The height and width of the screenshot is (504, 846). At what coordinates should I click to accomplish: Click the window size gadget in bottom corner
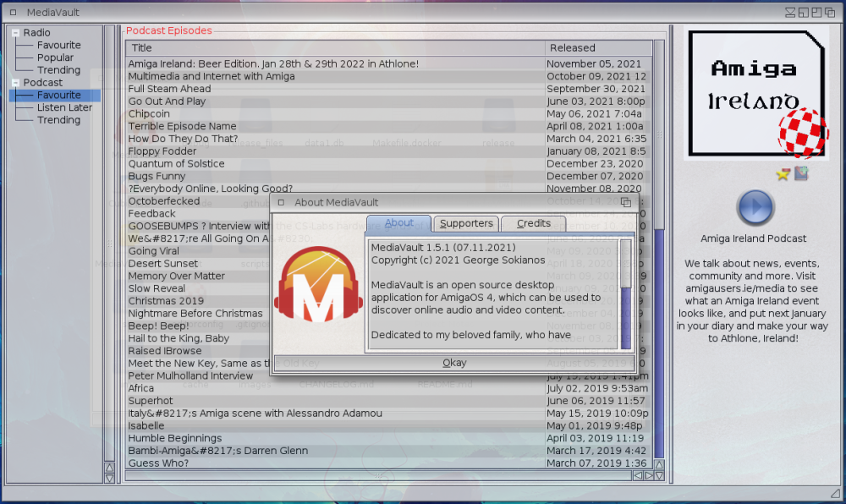[x=835, y=493]
